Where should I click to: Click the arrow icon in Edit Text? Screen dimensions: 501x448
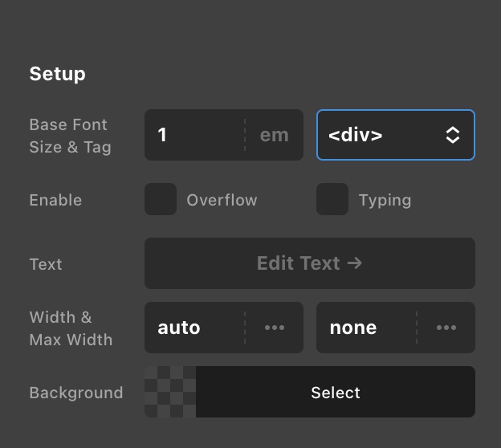coord(354,263)
